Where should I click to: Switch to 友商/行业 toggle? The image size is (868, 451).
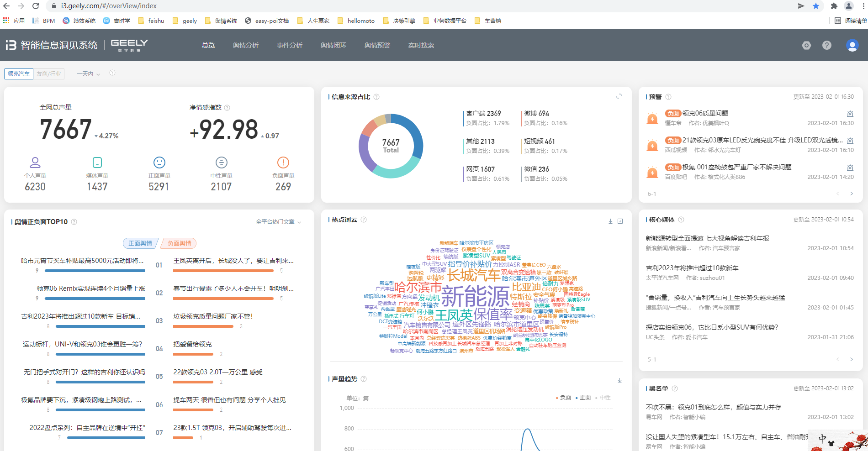(49, 73)
